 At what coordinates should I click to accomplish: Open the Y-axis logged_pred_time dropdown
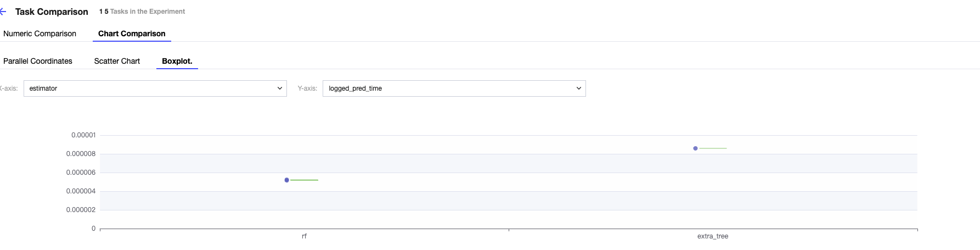click(x=447, y=88)
